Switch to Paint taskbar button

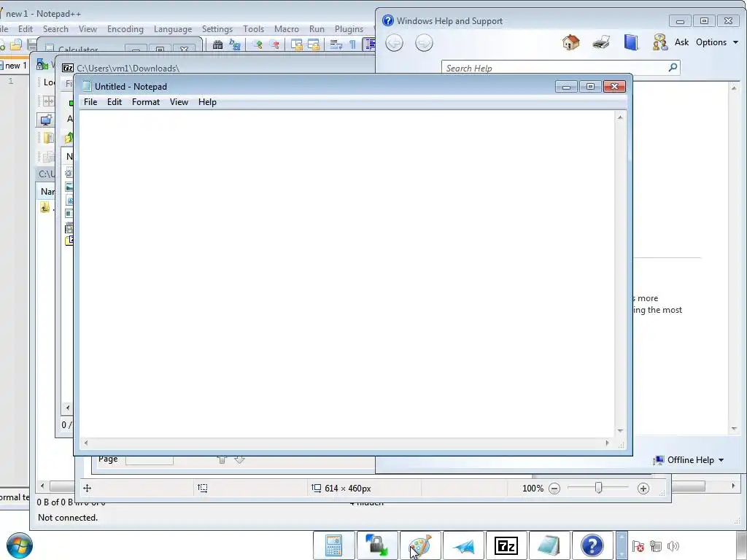419,545
